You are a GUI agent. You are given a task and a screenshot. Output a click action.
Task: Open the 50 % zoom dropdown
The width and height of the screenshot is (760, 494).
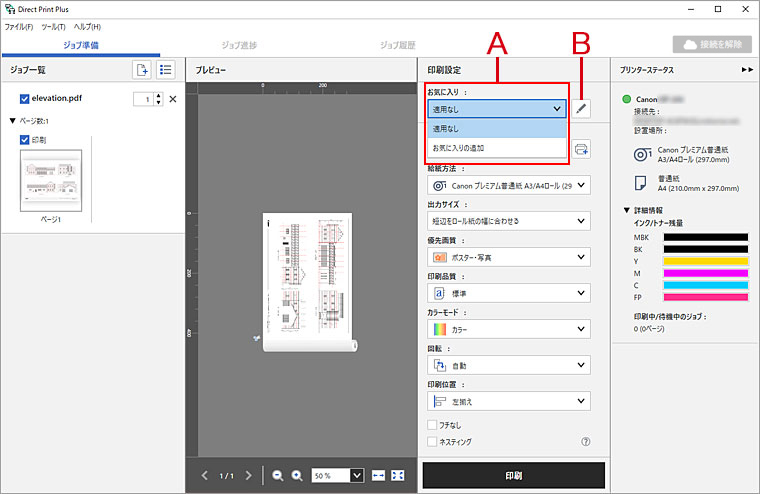click(337, 476)
